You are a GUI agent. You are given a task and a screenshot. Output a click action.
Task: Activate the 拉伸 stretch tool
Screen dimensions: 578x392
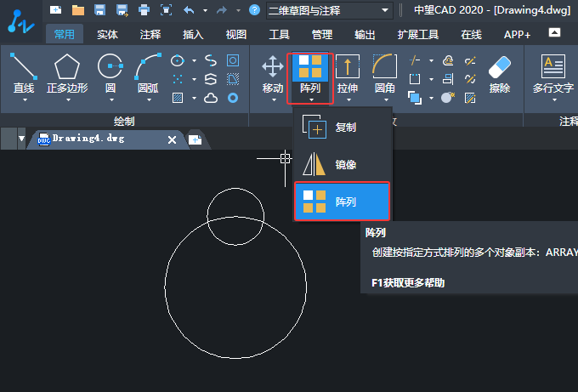pos(348,74)
